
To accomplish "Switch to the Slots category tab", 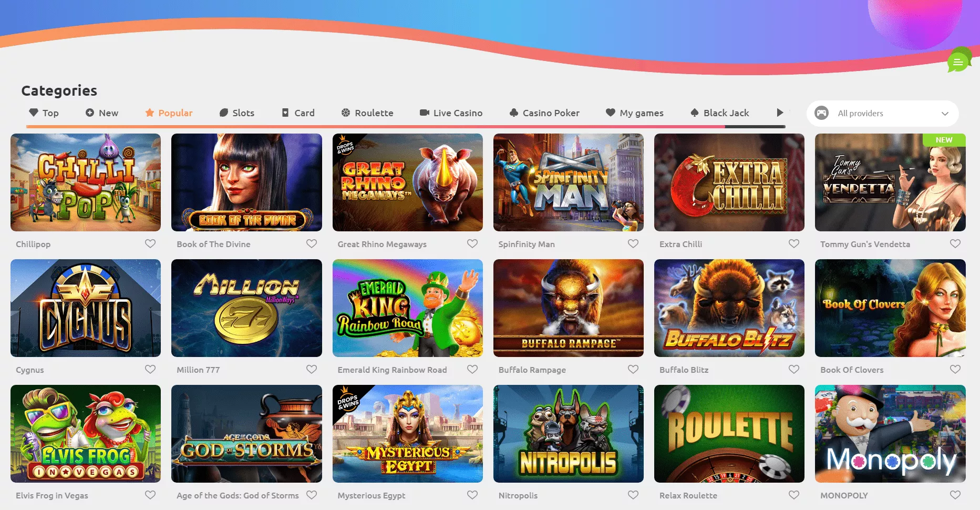I will coord(237,113).
